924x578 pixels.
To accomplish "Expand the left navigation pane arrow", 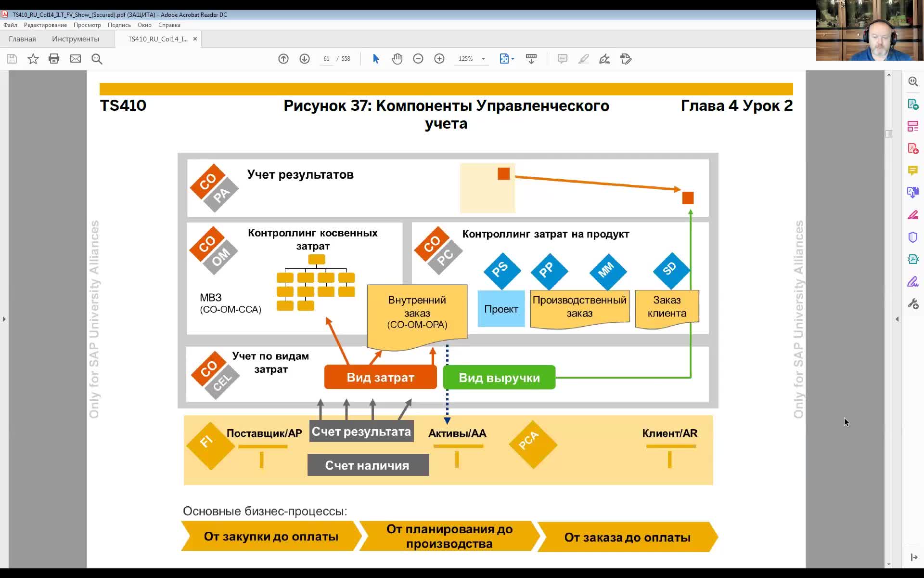I will click(x=4, y=319).
